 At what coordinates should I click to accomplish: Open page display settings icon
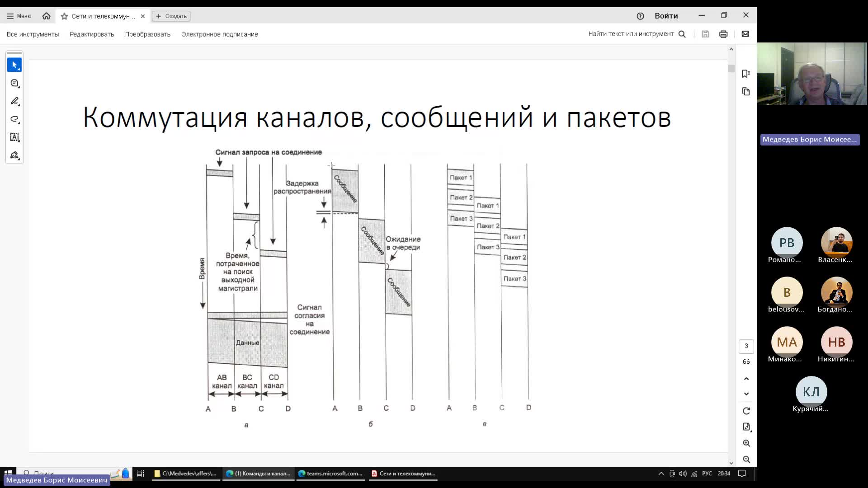pos(746,427)
